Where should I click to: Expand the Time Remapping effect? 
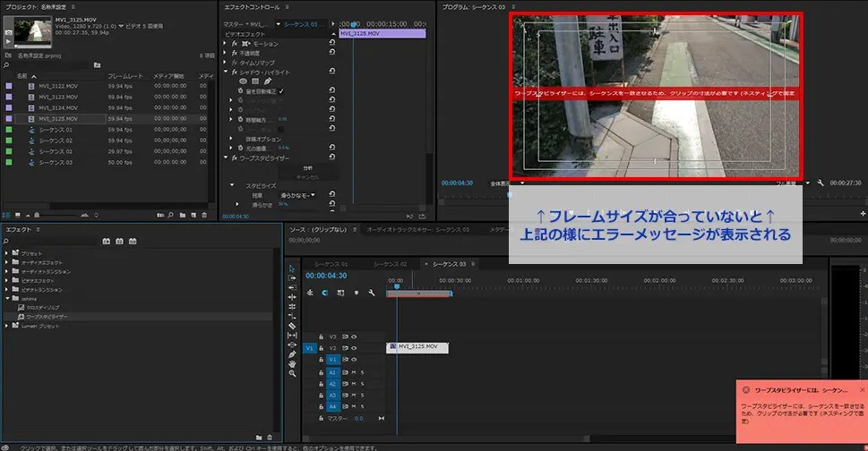(x=226, y=63)
